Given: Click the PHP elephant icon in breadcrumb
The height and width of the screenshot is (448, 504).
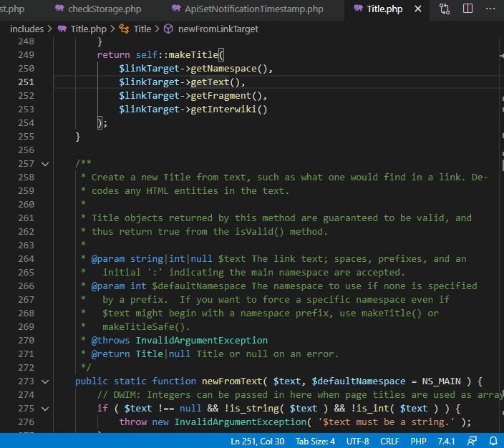Looking at the screenshot, I should click(x=62, y=29).
